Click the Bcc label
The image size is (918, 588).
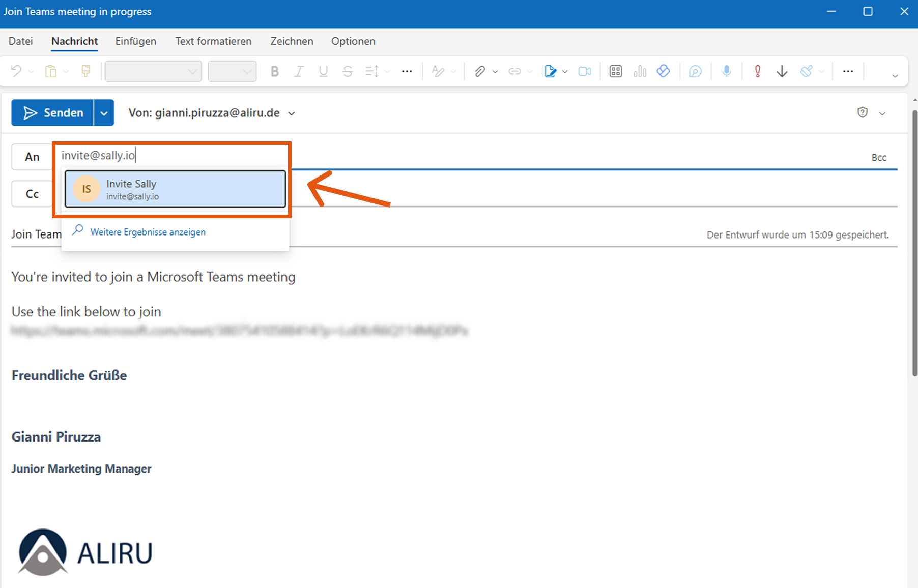[x=879, y=158]
